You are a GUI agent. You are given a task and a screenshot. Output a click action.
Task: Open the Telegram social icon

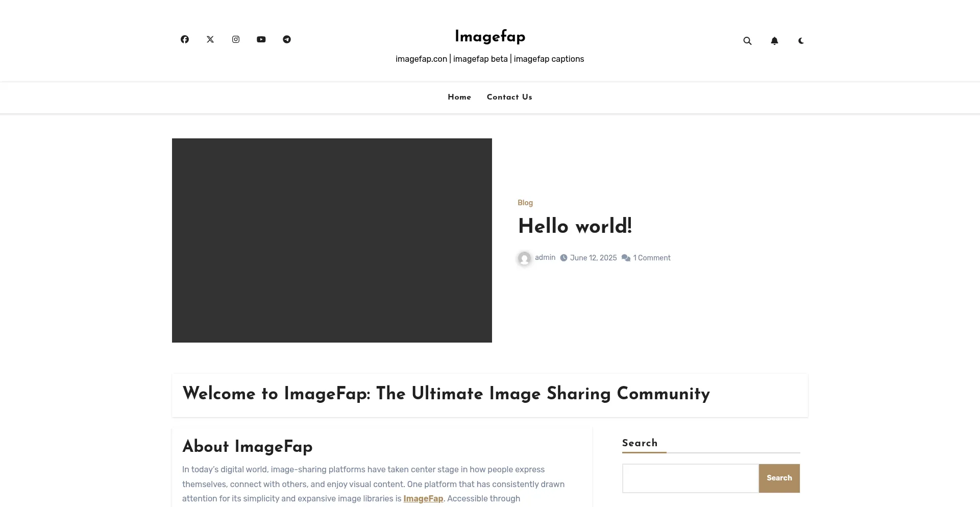[287, 39]
